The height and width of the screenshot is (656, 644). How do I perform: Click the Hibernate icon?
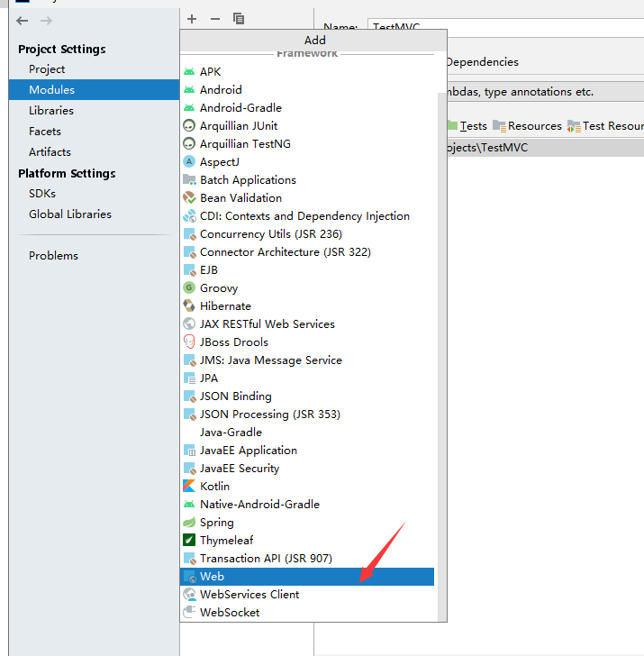point(189,305)
